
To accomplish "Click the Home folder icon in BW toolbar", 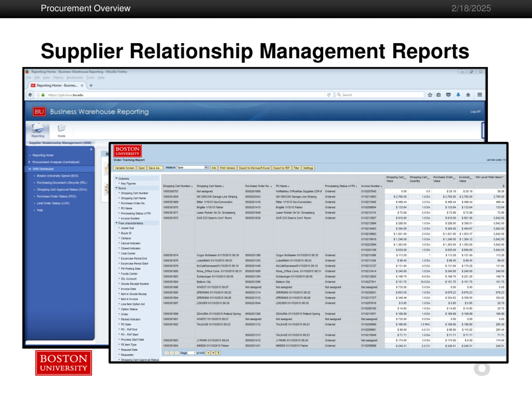I will (x=61, y=130).
